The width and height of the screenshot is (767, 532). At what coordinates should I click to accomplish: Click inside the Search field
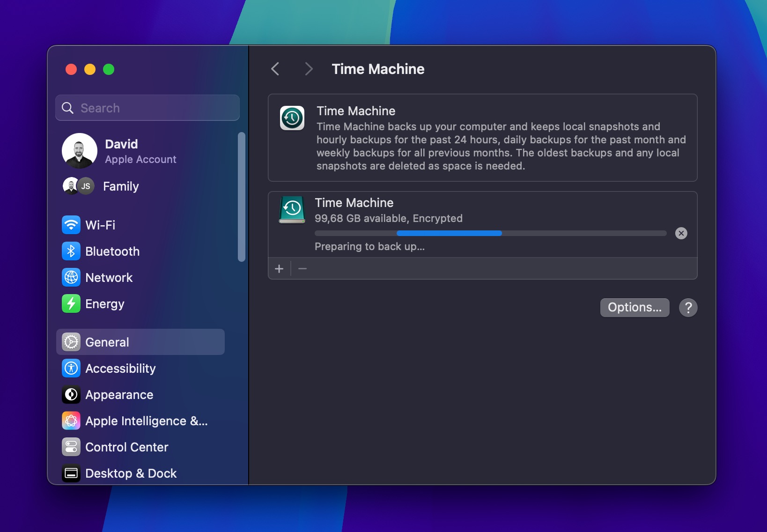147,108
